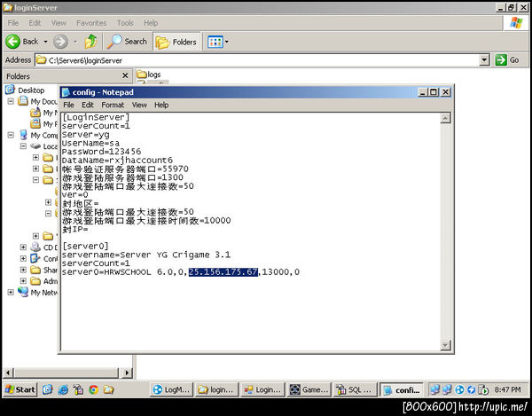Click the first Quick Launch icon
The image size is (532, 416).
click(48, 390)
